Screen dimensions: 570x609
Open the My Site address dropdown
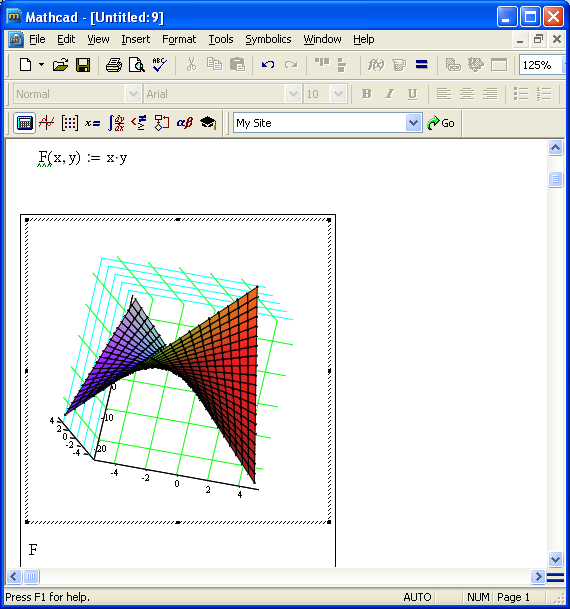coord(414,123)
